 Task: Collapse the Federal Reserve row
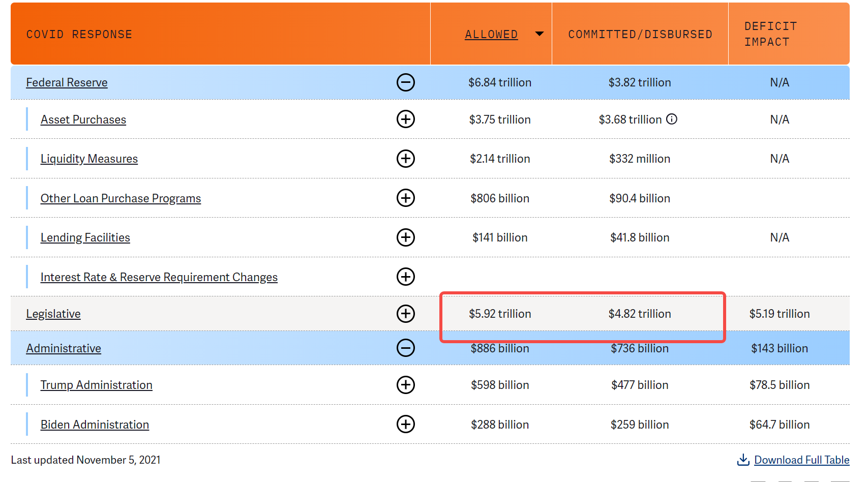click(405, 82)
